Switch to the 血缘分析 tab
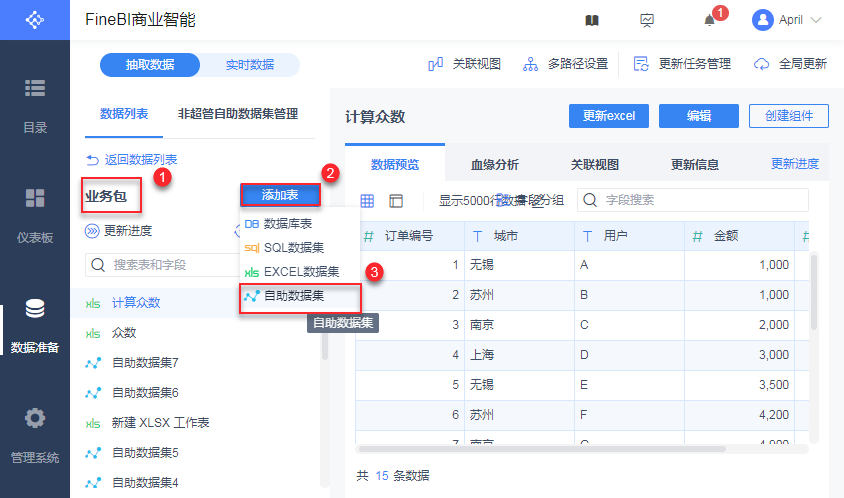This screenshot has height=498, width=844. 495,165
